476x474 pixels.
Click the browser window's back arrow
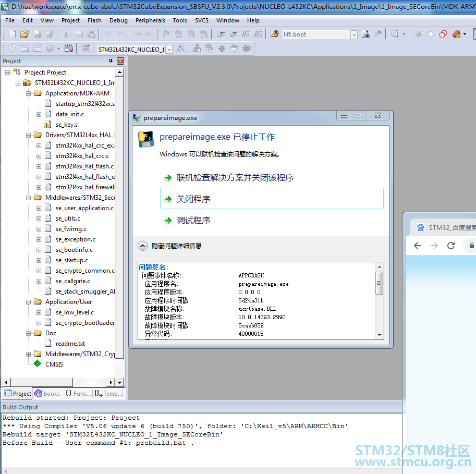418,246
